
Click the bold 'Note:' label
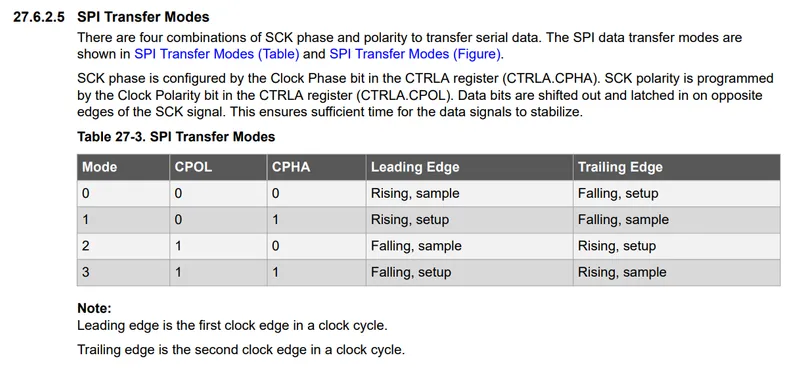(94, 308)
